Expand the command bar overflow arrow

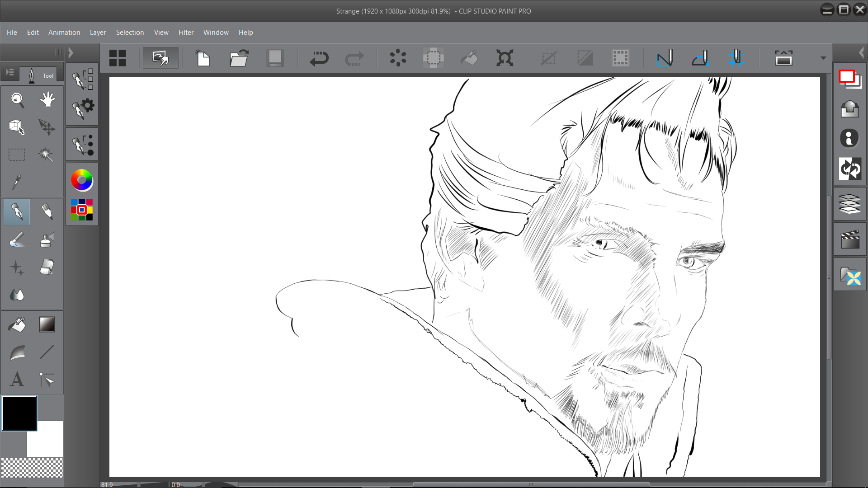click(x=823, y=58)
